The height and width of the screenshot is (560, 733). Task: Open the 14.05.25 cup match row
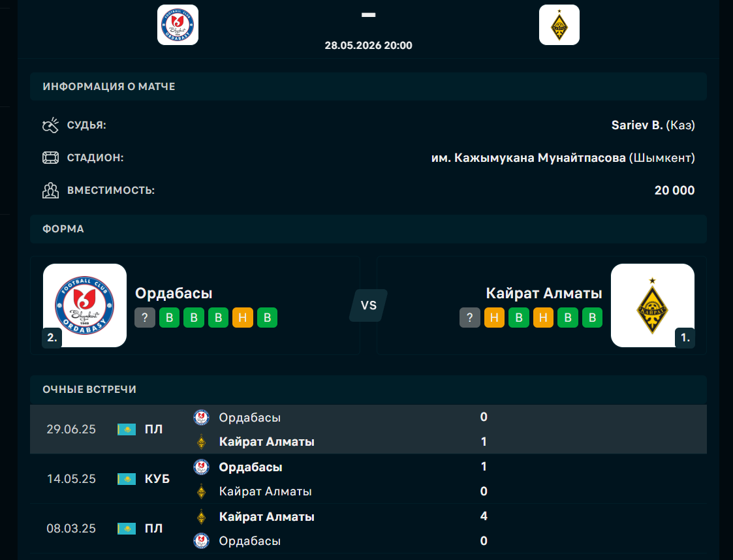tap(368, 478)
